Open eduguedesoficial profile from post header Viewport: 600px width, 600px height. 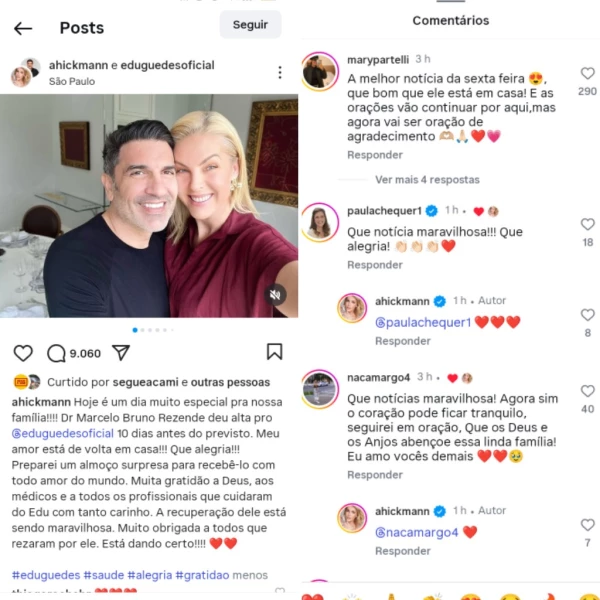(167, 65)
